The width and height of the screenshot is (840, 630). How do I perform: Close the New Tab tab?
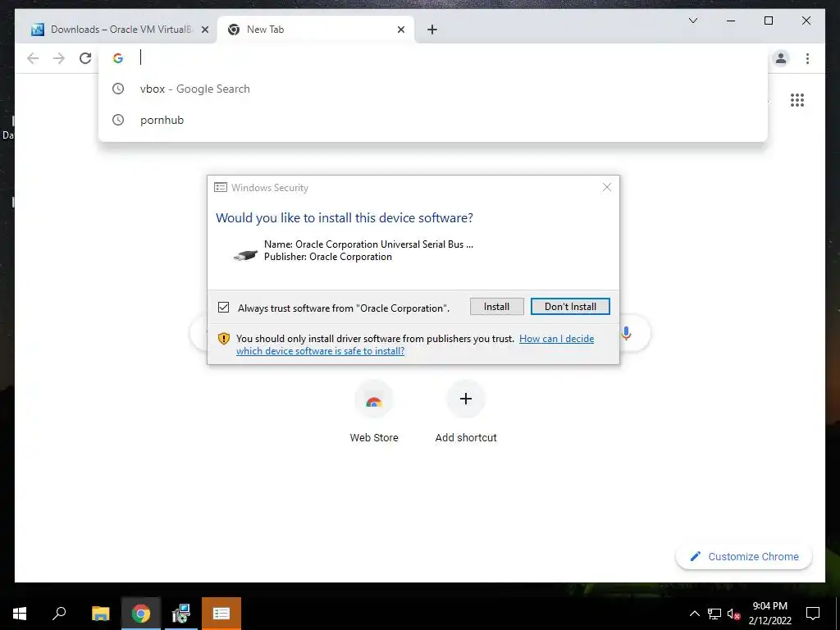[400, 30]
